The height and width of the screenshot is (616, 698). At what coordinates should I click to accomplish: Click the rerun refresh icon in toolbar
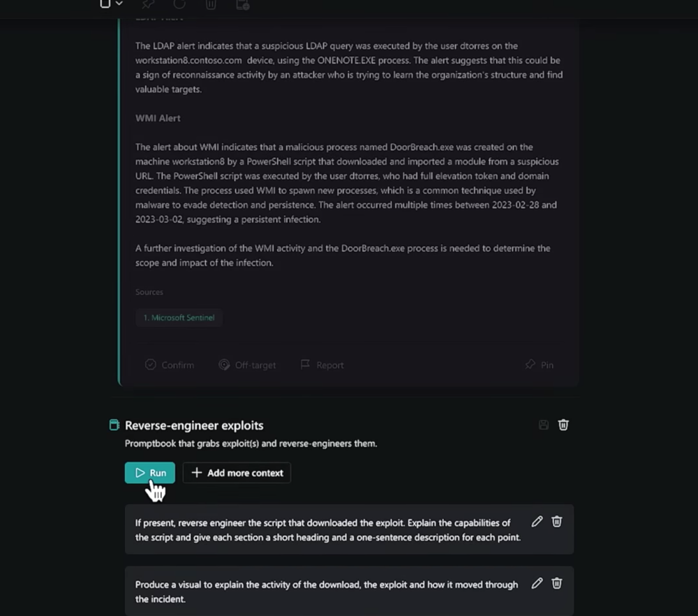tap(179, 4)
